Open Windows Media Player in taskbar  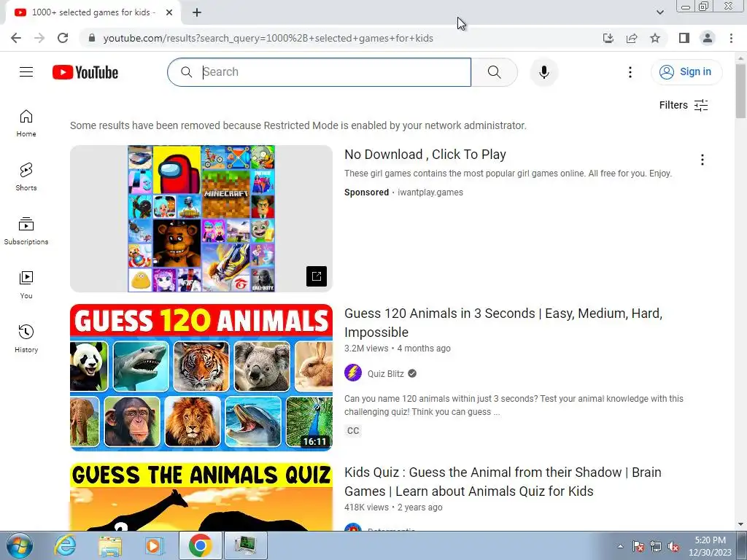coord(155,545)
